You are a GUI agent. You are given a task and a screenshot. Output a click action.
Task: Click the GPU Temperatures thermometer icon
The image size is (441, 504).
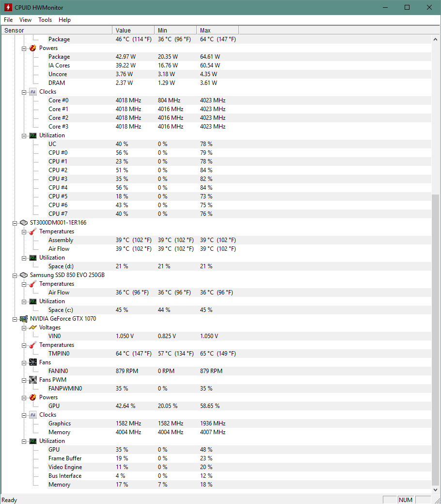(x=33, y=345)
